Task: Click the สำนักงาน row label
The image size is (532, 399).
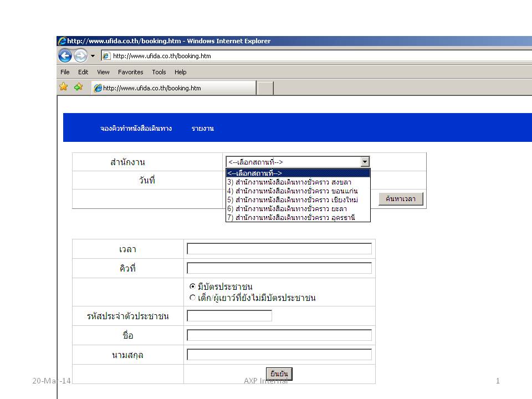Action: click(127, 162)
